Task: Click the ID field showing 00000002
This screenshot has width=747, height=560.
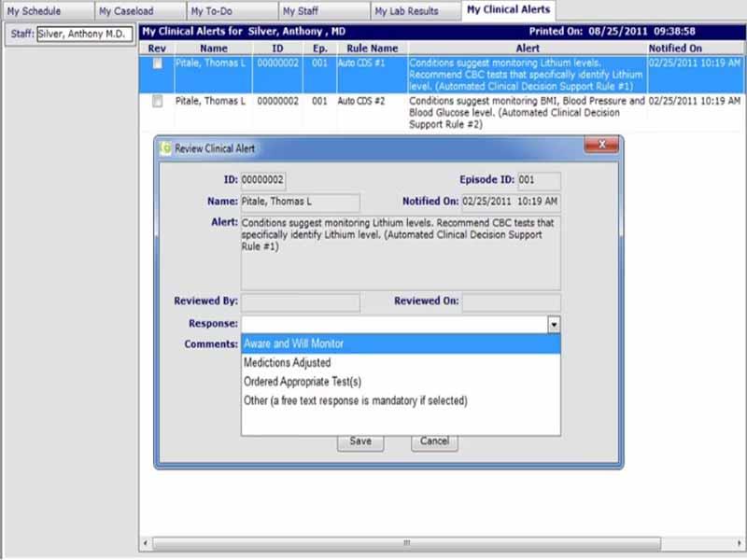Action: (263, 180)
